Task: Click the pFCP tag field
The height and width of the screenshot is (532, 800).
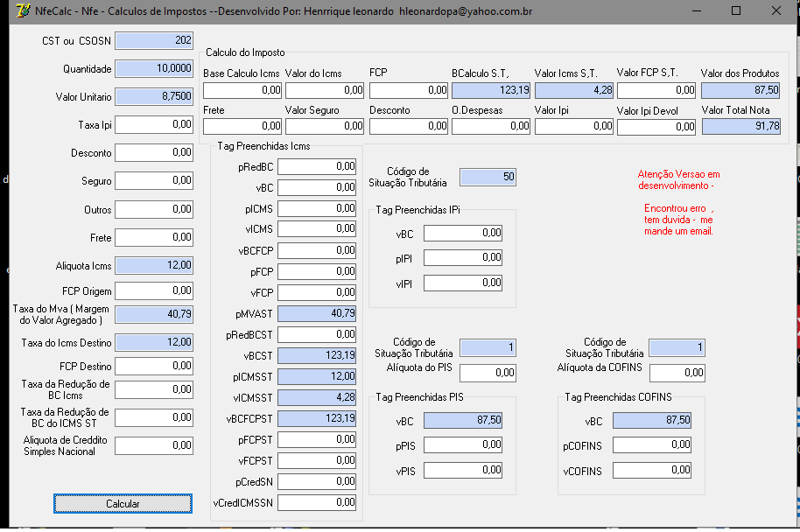Action: pyautogui.click(x=317, y=272)
